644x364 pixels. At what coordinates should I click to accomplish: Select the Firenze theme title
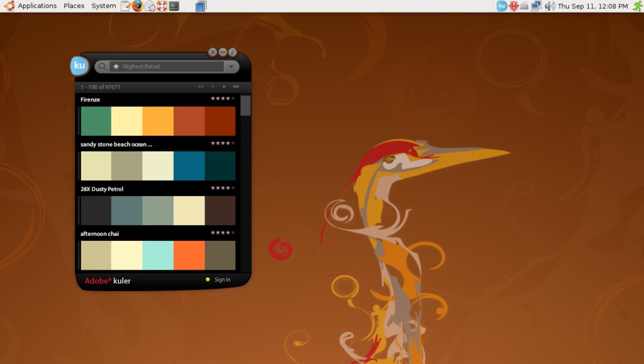(91, 100)
